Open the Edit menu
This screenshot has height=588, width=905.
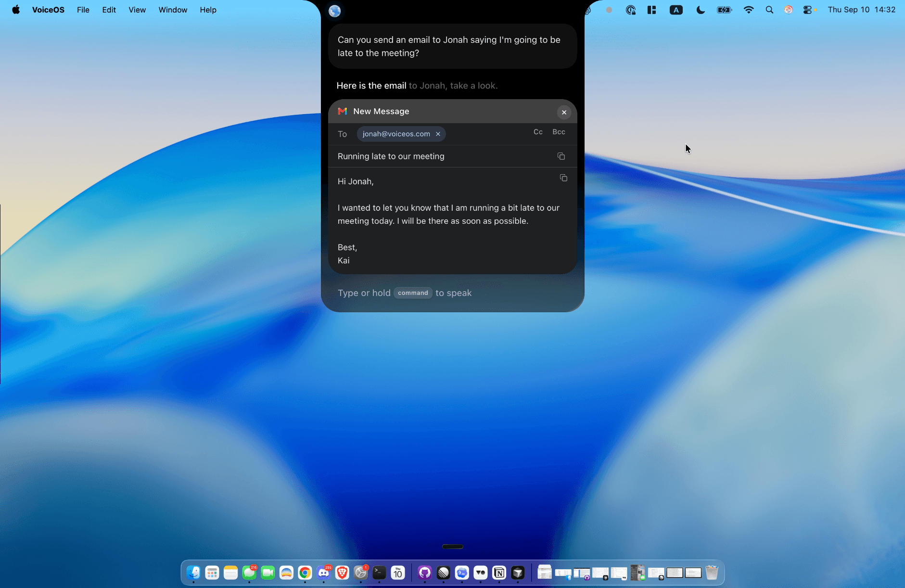click(x=109, y=10)
